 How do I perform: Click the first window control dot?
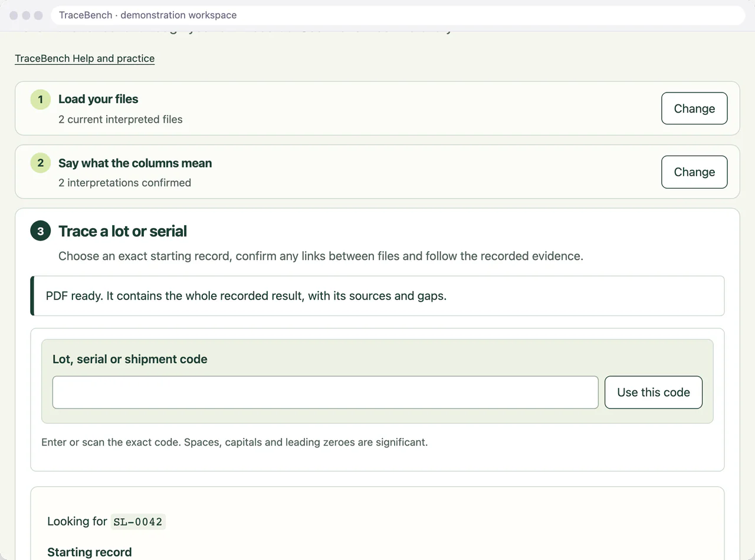pos(14,15)
